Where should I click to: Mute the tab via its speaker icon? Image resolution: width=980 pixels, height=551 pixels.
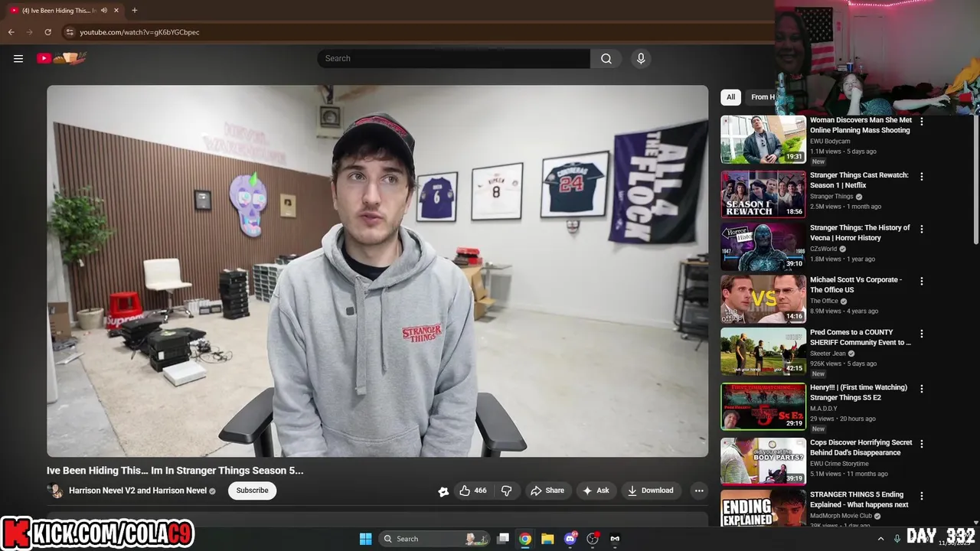click(x=104, y=10)
